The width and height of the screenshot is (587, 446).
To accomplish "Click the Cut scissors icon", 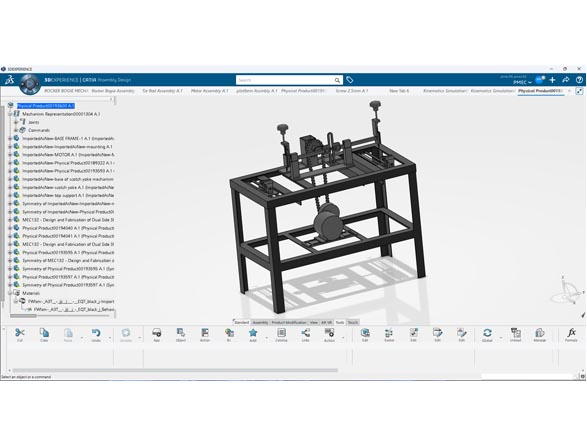I will [x=19, y=333].
